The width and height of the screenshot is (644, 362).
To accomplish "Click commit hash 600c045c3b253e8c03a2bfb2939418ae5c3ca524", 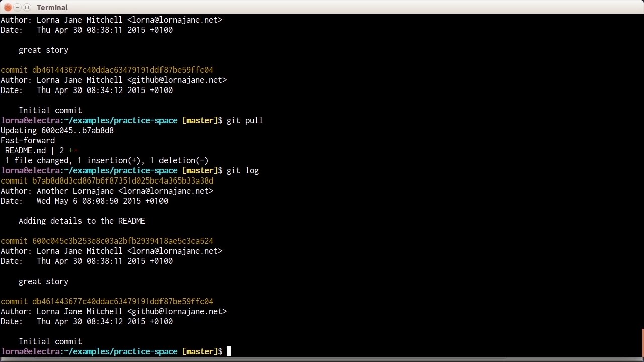I will click(123, 241).
